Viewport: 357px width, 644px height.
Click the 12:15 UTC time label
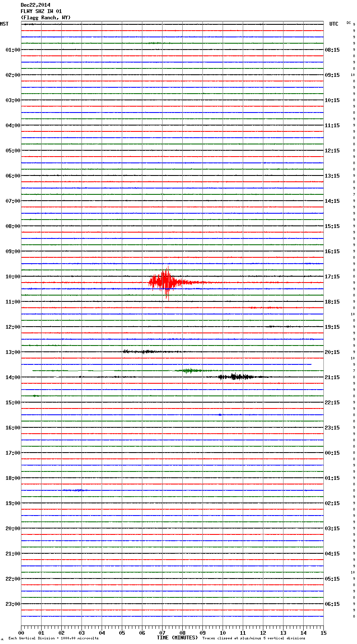pos(332,151)
